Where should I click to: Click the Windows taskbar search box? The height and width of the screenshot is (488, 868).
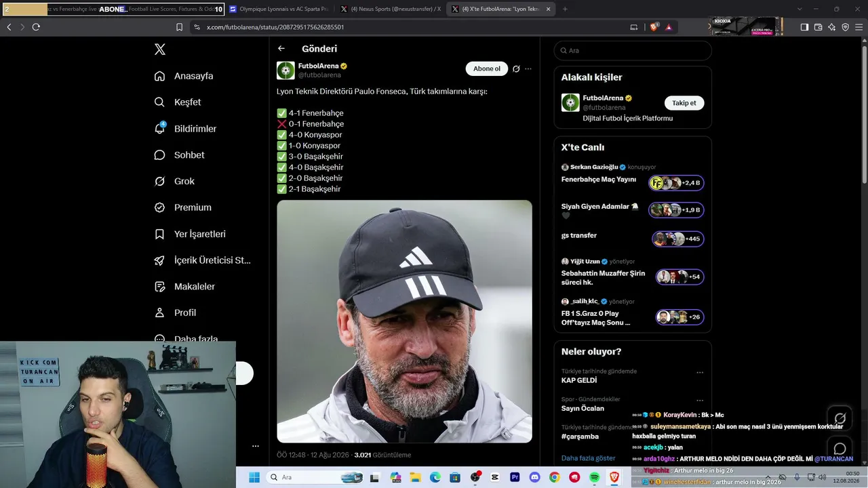pos(316,477)
